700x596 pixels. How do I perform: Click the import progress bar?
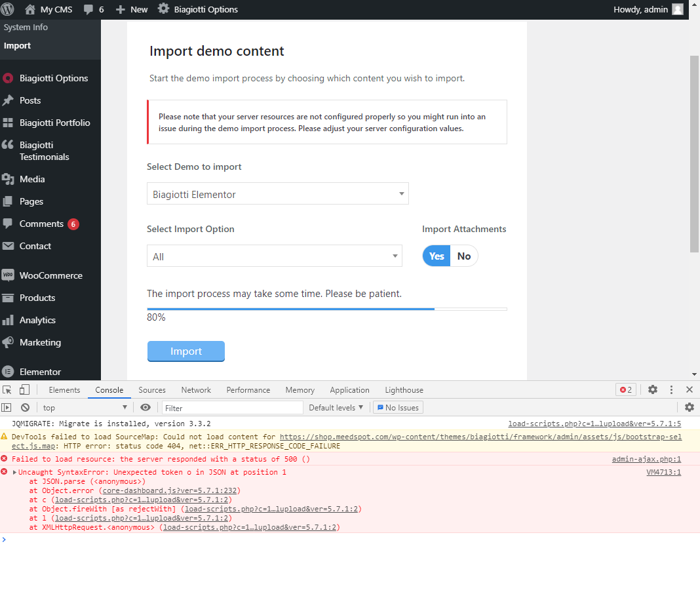point(327,309)
